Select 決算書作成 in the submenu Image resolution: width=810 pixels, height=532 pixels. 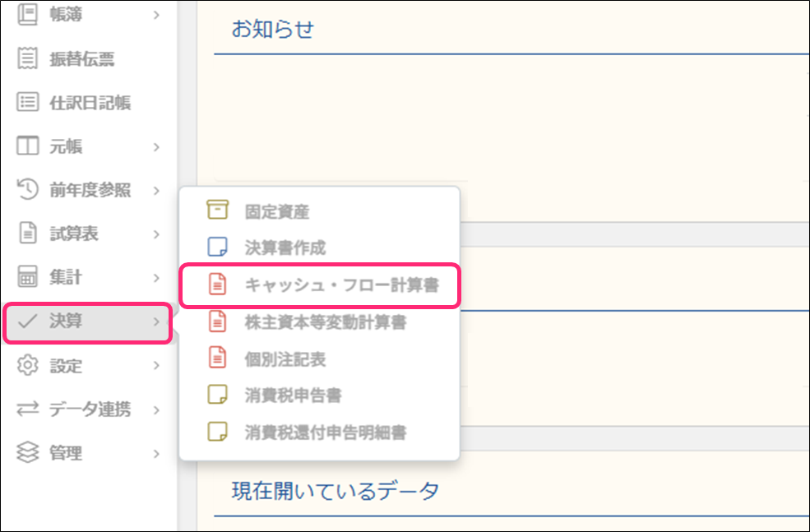285,247
